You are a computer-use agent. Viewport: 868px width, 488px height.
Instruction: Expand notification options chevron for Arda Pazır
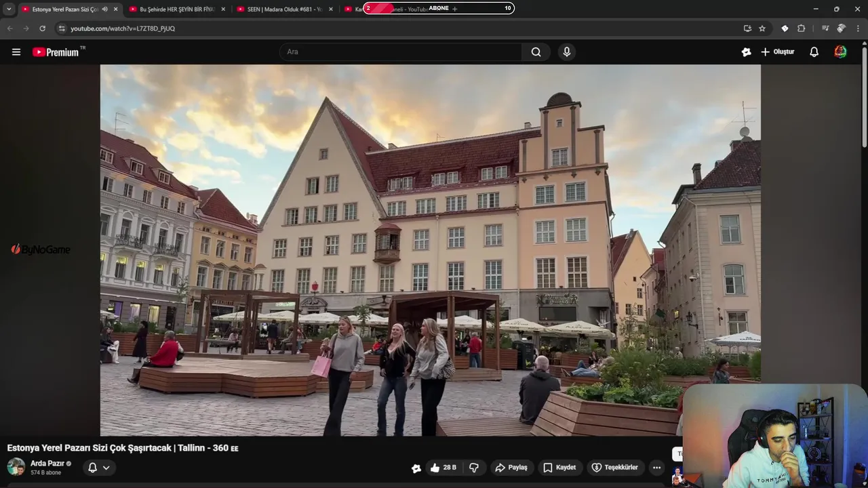(x=106, y=468)
